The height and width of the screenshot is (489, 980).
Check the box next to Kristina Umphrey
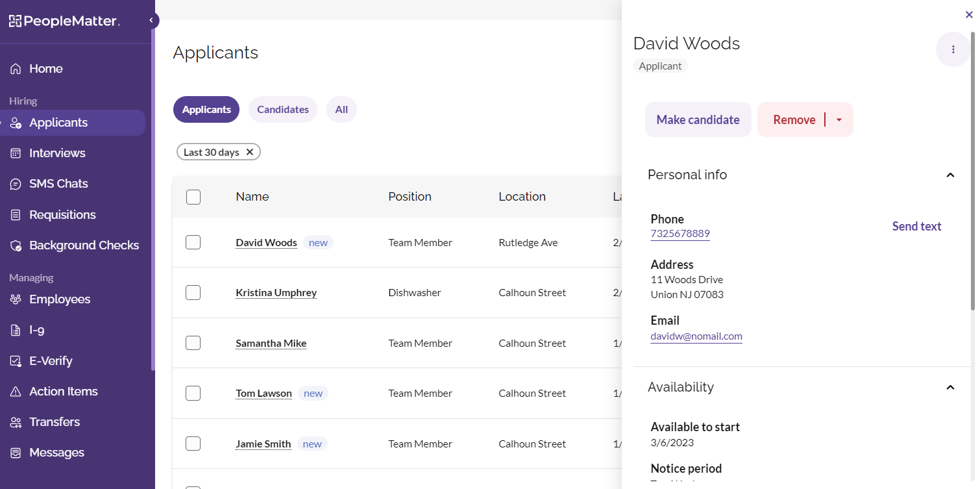pyautogui.click(x=193, y=293)
